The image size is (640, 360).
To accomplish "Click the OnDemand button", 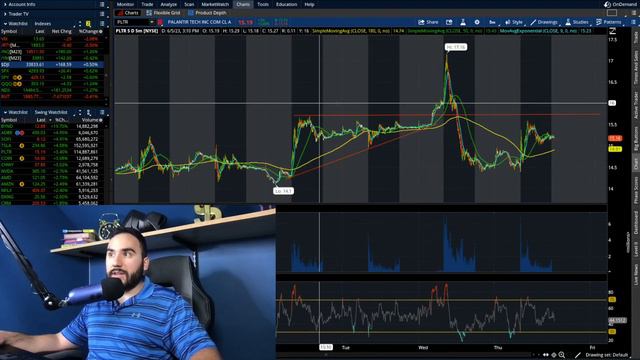I will point(621,4).
